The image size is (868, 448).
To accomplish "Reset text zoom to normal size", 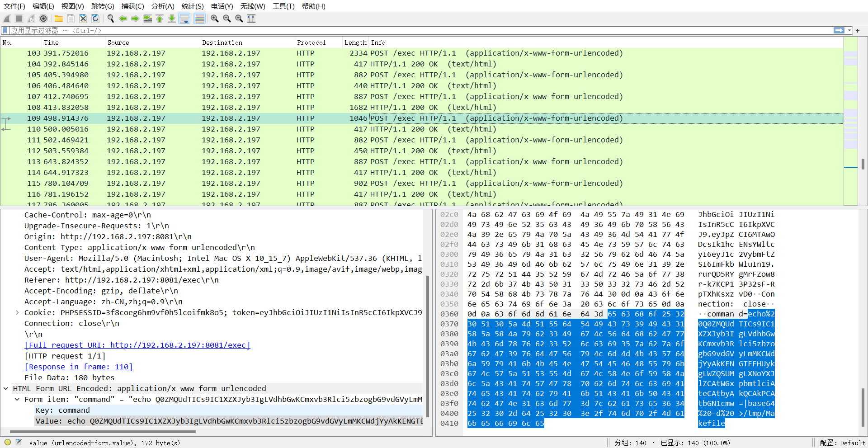I will pos(239,19).
